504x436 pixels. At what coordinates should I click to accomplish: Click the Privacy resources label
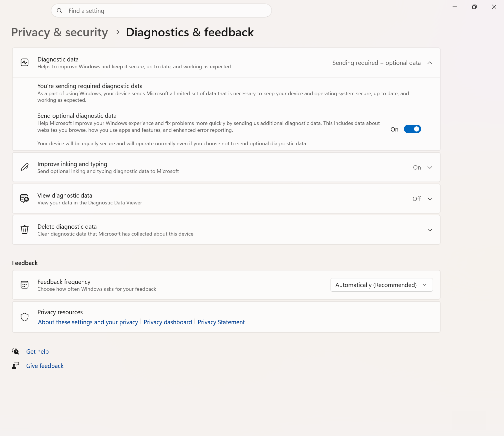[x=60, y=312]
